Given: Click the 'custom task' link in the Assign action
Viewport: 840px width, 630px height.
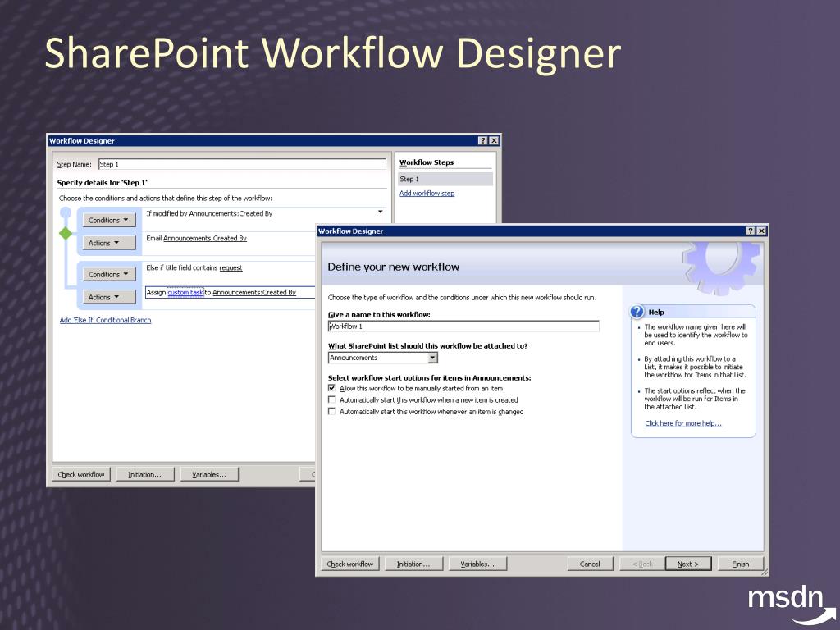Looking at the screenshot, I should [x=185, y=293].
